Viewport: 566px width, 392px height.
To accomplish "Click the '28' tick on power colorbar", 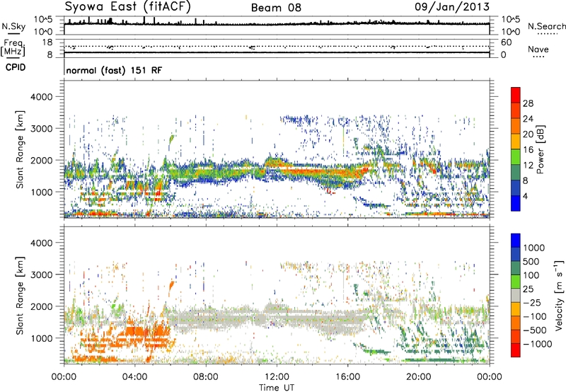I will click(528, 103).
